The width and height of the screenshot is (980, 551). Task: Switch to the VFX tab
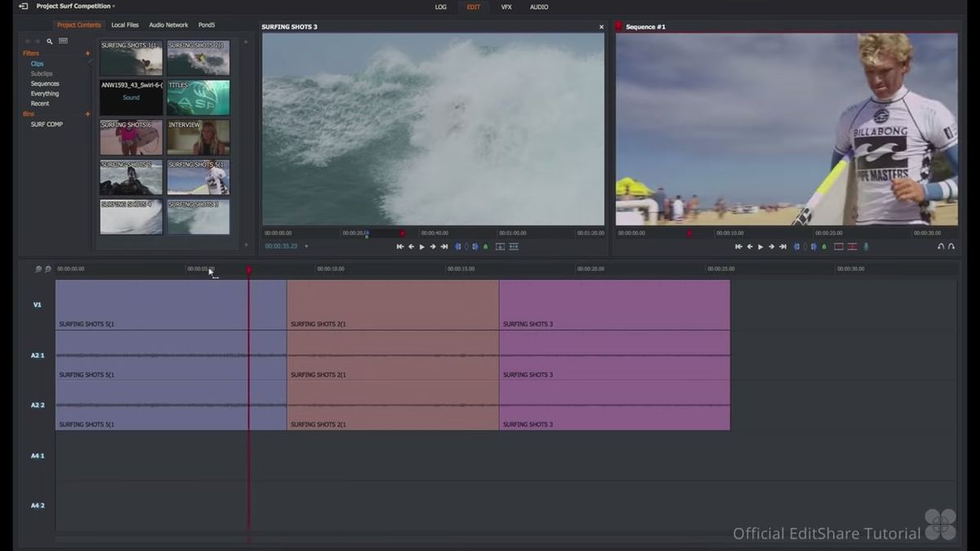[506, 7]
